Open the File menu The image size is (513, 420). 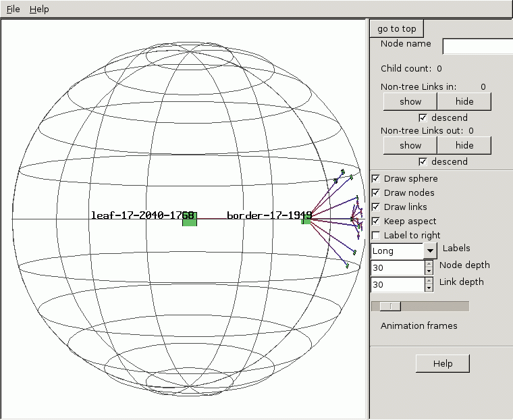13,9
